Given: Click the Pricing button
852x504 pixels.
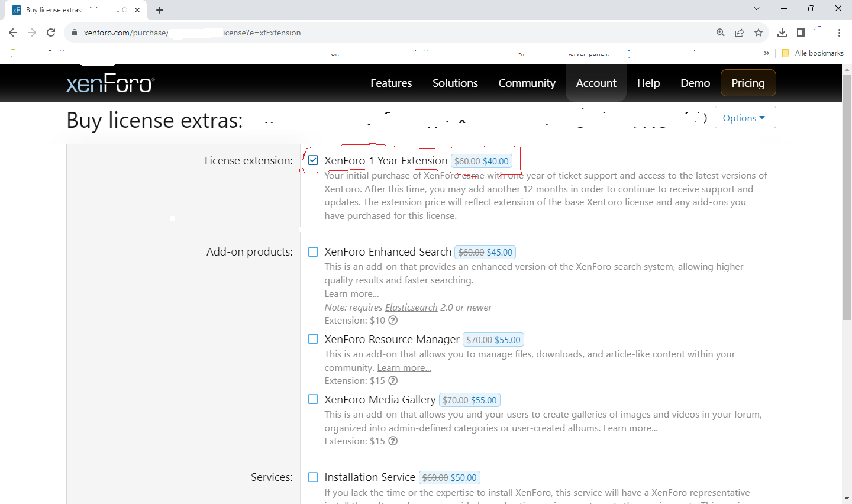Looking at the screenshot, I should pyautogui.click(x=748, y=83).
